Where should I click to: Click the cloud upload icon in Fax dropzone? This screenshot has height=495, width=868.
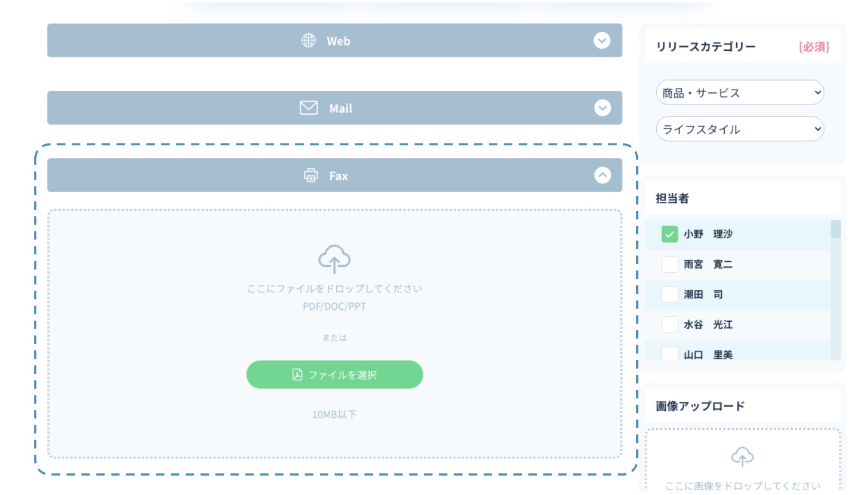(x=334, y=259)
